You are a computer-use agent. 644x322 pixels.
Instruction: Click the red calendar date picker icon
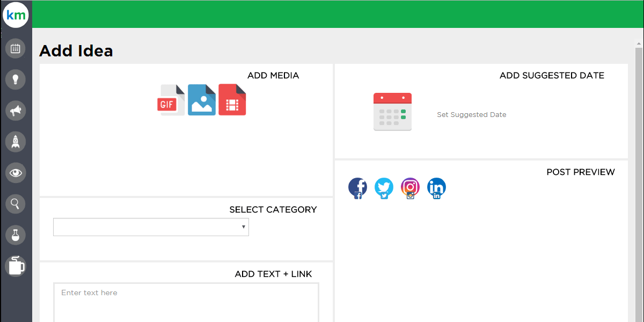392,112
